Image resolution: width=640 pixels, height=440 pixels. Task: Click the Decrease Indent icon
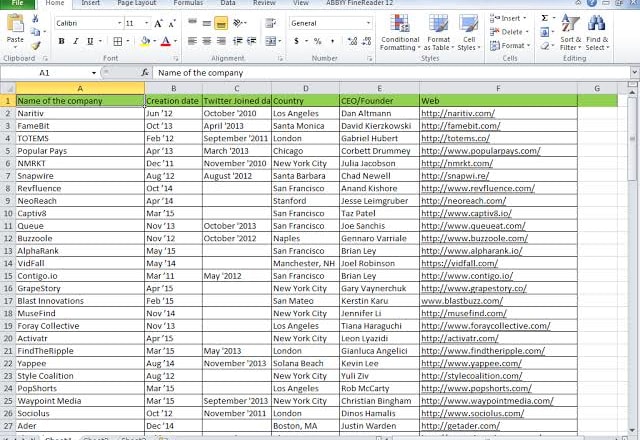click(238, 41)
